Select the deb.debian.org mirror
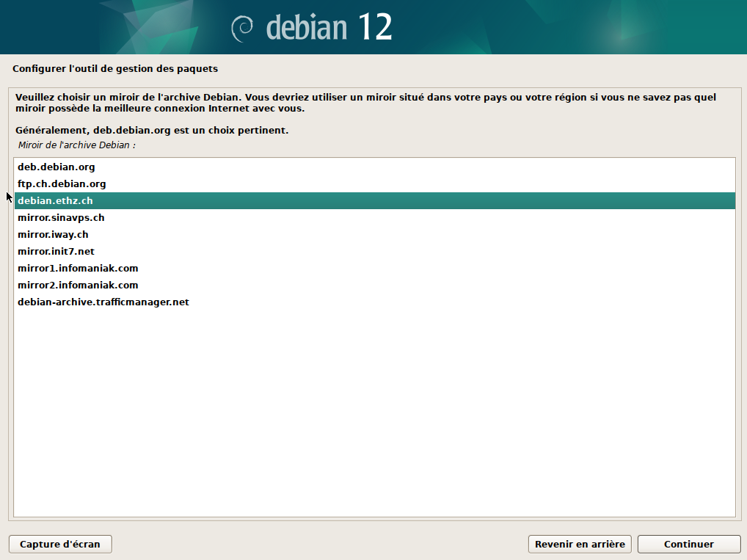The height and width of the screenshot is (560, 747). (374, 167)
